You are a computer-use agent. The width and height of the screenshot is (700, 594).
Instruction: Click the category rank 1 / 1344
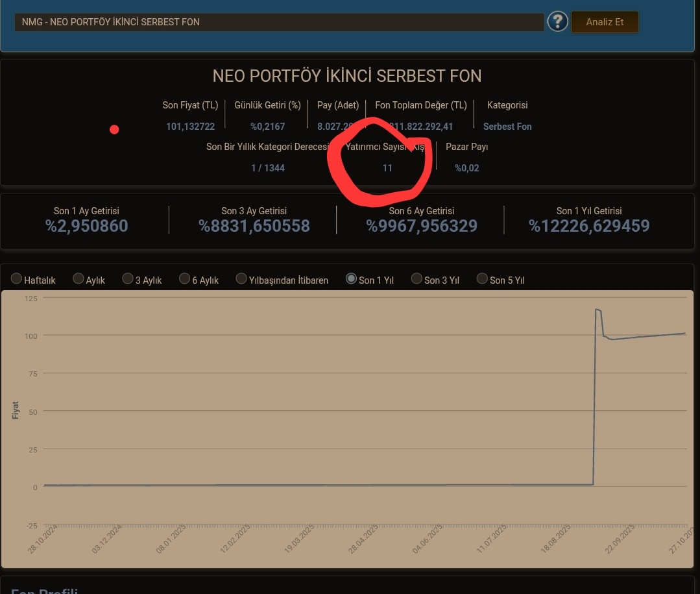point(268,168)
